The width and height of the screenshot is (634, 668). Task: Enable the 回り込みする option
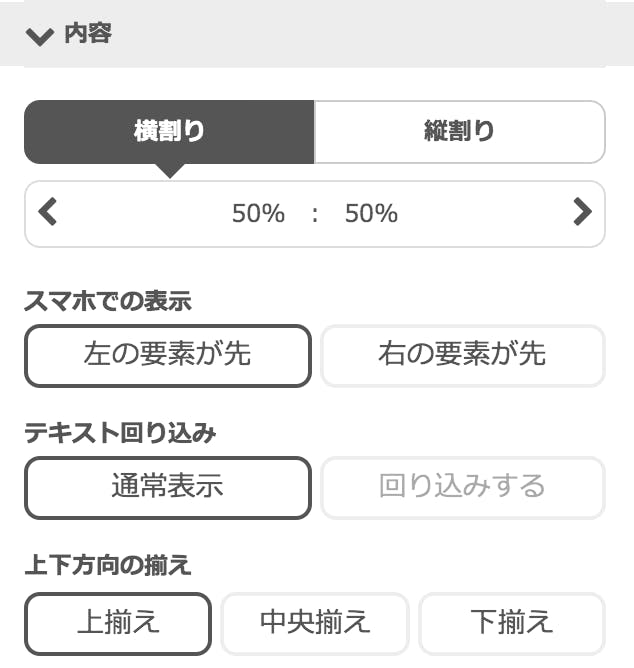pyautogui.click(x=462, y=487)
